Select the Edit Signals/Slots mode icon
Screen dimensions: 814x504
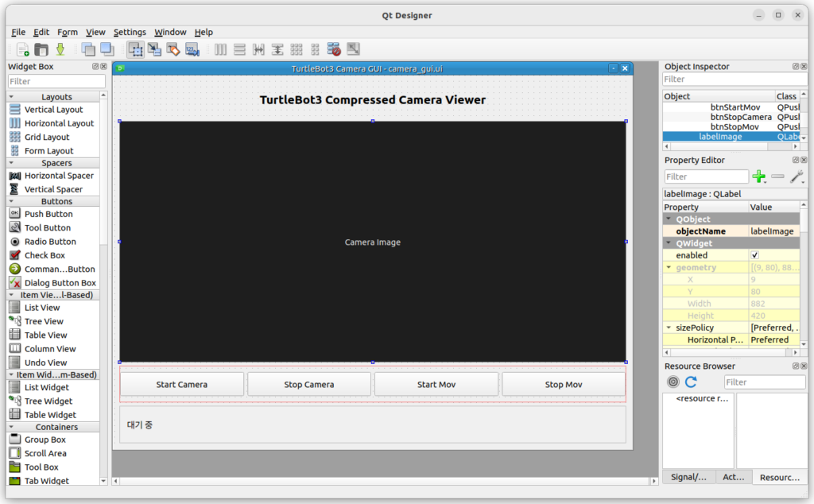(x=154, y=49)
